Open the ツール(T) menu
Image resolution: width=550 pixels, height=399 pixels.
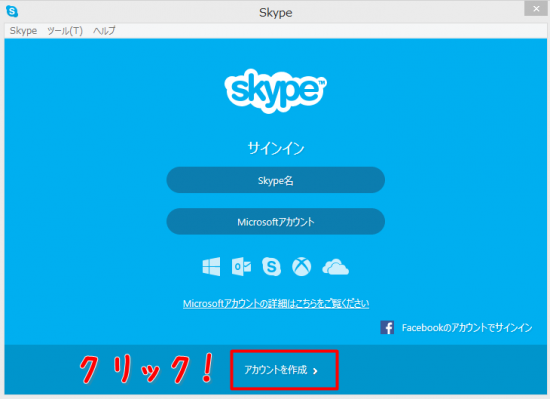coord(65,31)
